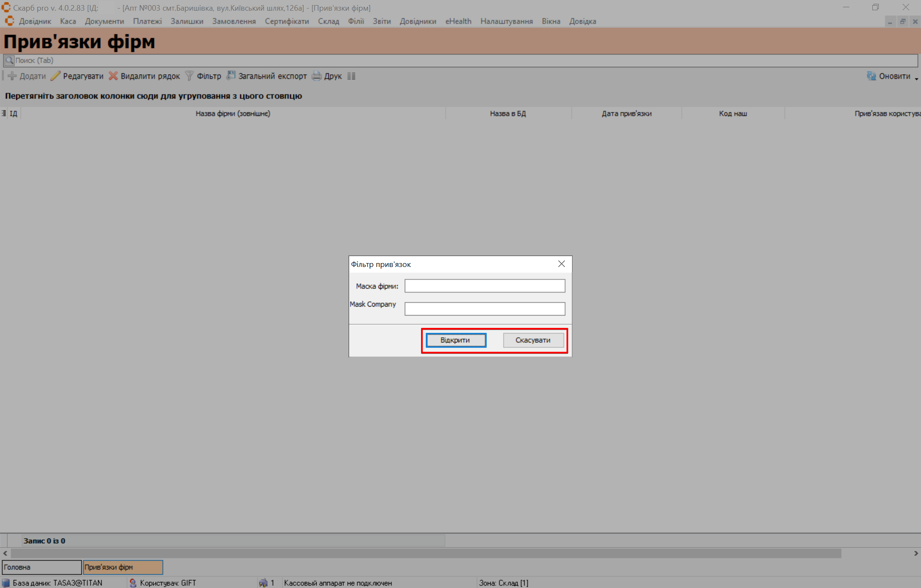The height and width of the screenshot is (588, 921).
Task: Click the Редагувати pencil icon
Action: [55, 76]
